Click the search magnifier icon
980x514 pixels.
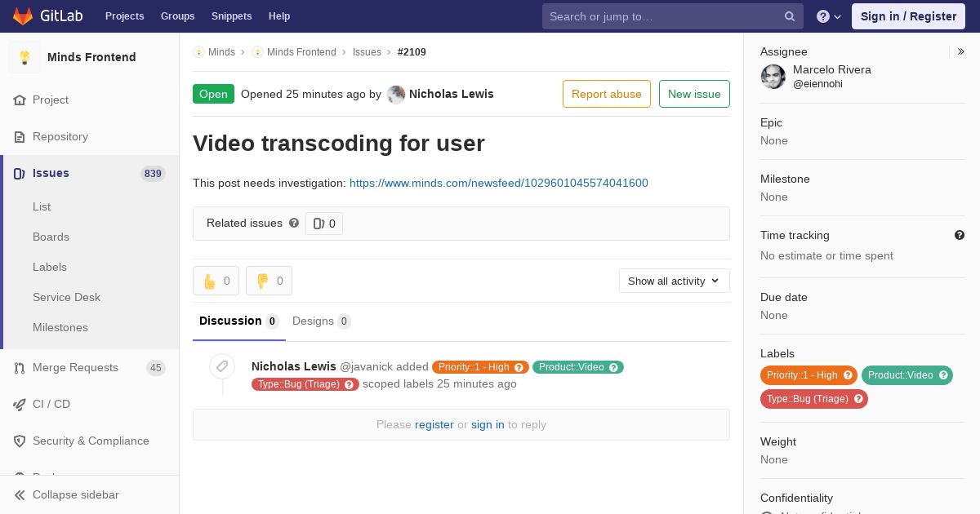(x=790, y=16)
